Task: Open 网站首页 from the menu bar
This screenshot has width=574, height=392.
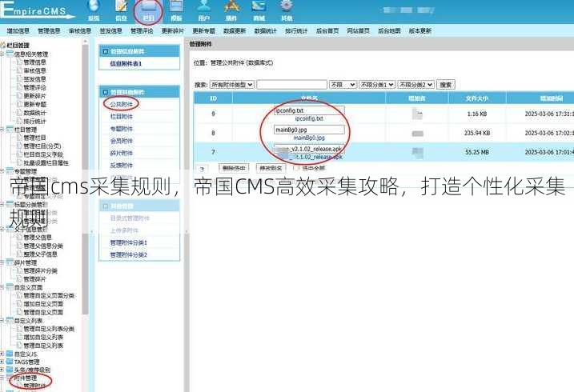Action: 359,31
